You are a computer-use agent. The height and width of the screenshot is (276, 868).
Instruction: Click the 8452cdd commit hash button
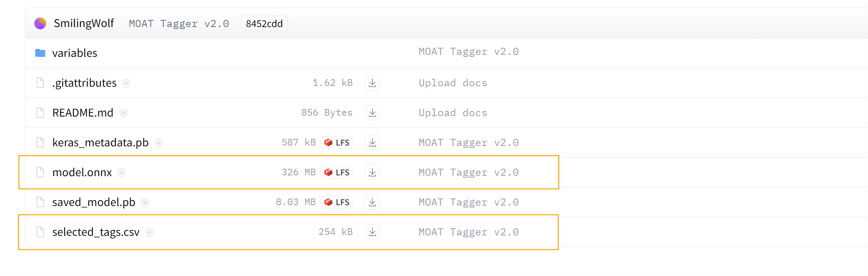265,23
